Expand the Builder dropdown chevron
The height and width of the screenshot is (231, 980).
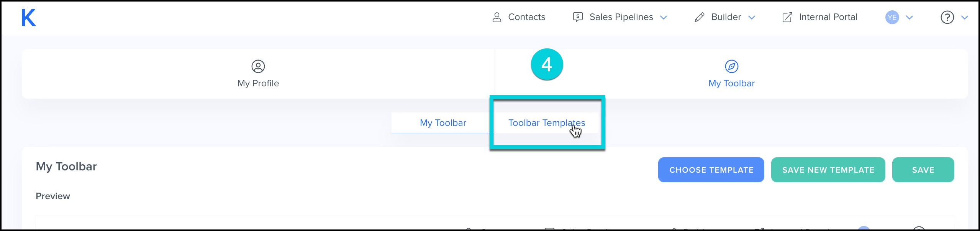tap(752, 17)
